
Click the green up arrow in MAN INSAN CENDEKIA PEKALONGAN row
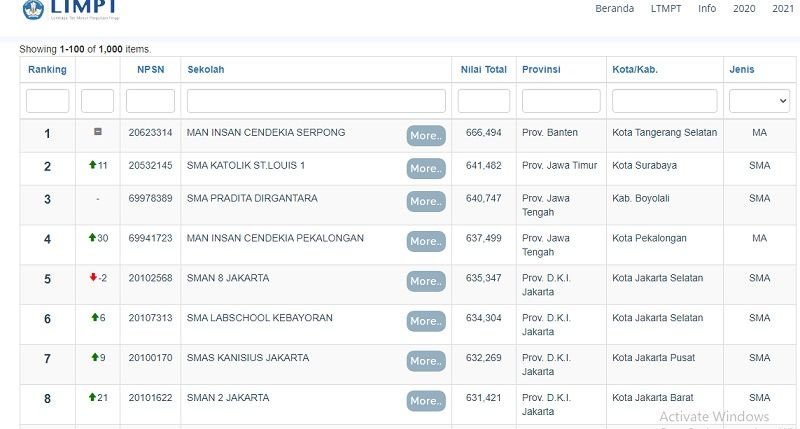click(x=92, y=237)
